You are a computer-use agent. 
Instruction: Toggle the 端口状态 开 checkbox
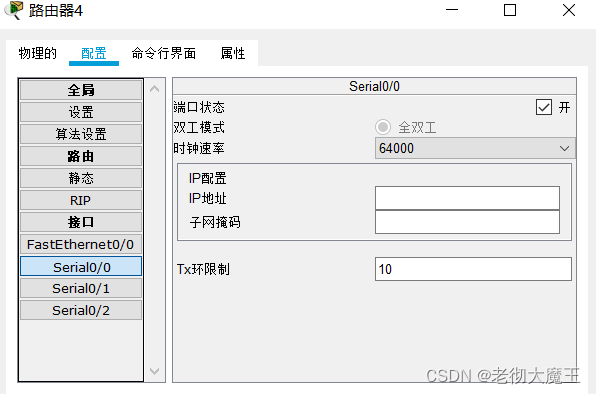tap(544, 107)
